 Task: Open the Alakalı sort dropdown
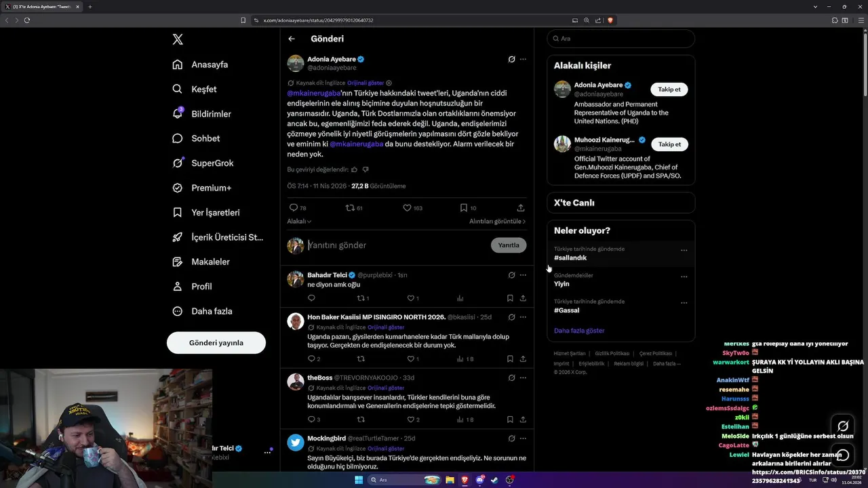299,221
